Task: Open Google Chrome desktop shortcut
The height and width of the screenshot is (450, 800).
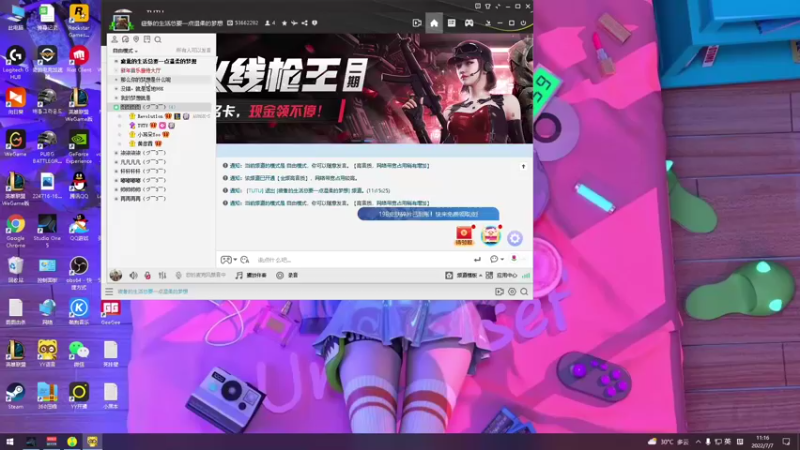Action: coord(15,230)
